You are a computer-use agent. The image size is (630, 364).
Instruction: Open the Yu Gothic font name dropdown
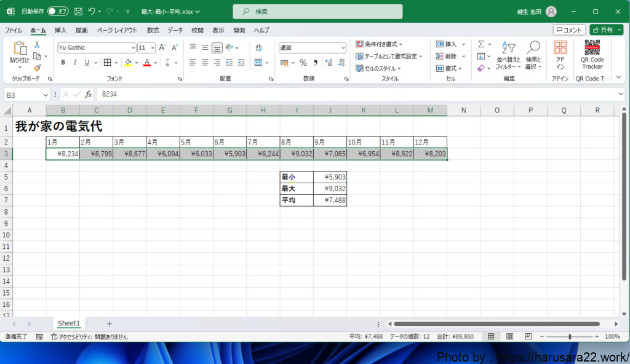click(x=133, y=48)
